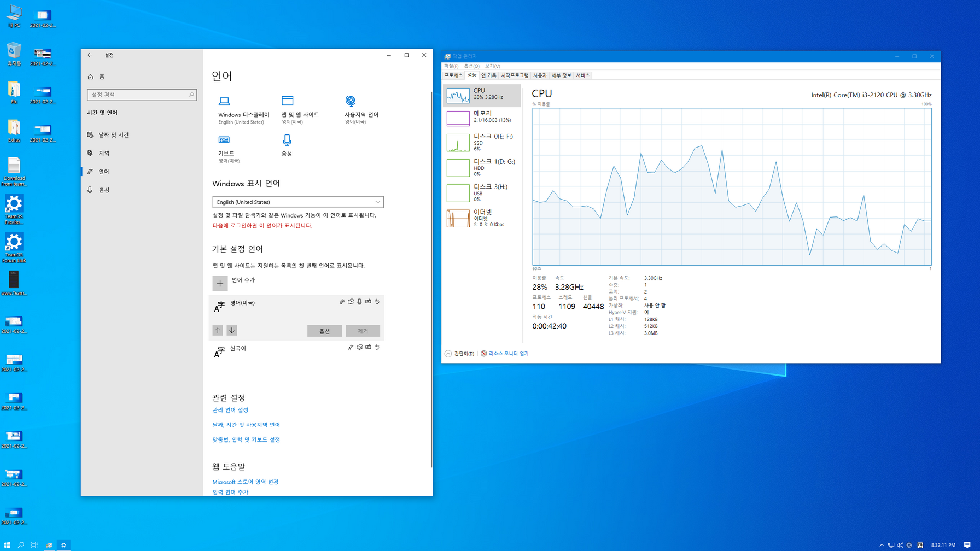The image size is (980, 551).
Task: Select the 한국어 language entry
Action: coord(296,353)
